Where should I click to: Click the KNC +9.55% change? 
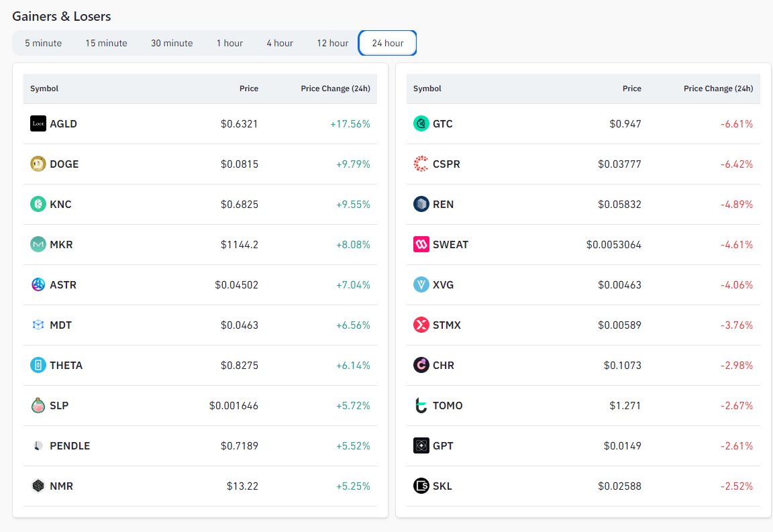(x=353, y=204)
